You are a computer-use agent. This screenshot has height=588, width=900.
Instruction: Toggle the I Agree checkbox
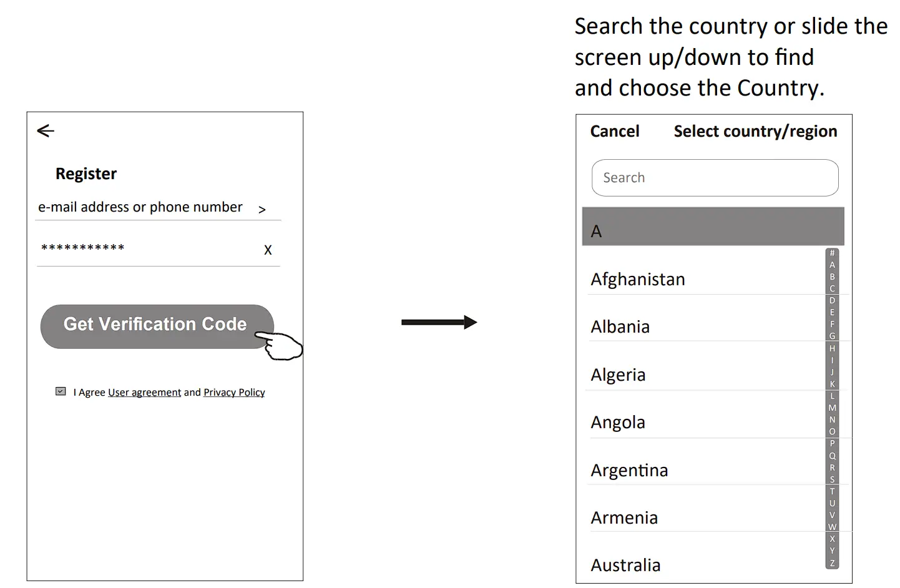(61, 391)
